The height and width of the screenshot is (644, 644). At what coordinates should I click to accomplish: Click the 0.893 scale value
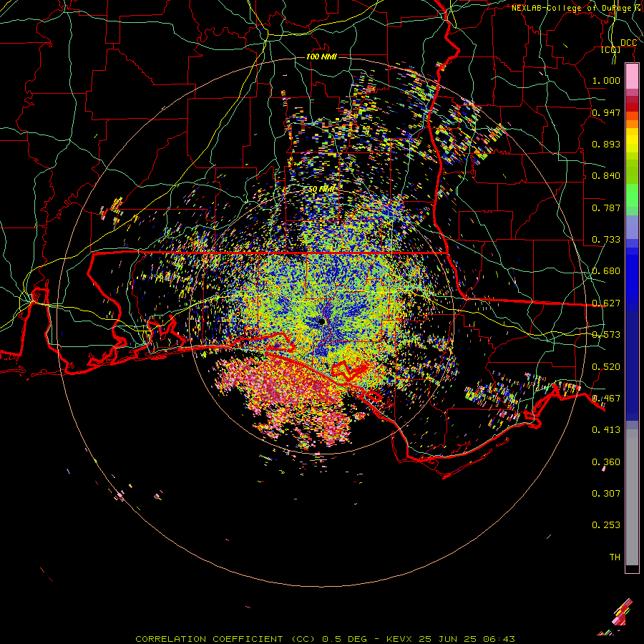tap(606, 144)
